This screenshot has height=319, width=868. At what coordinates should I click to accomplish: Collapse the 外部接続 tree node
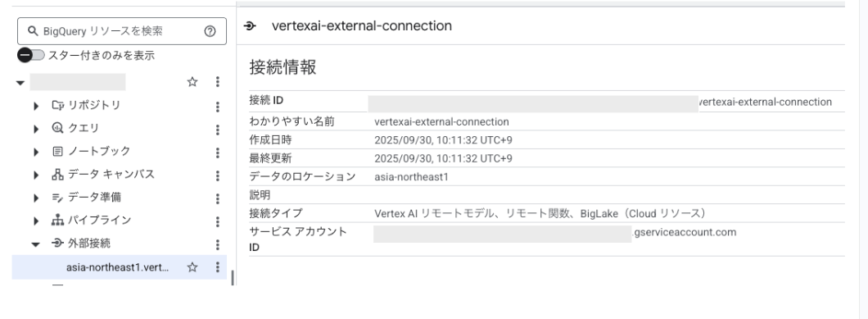36,244
